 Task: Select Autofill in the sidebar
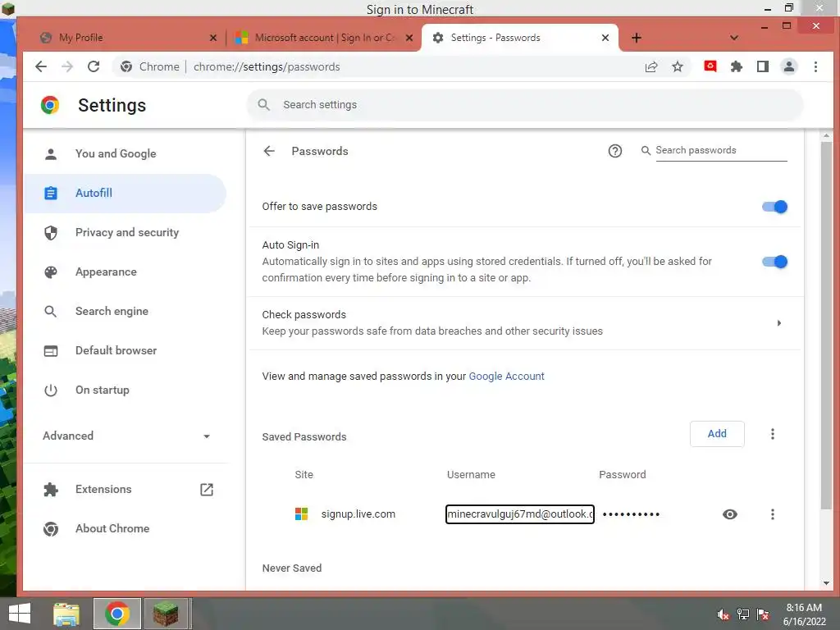125,193
